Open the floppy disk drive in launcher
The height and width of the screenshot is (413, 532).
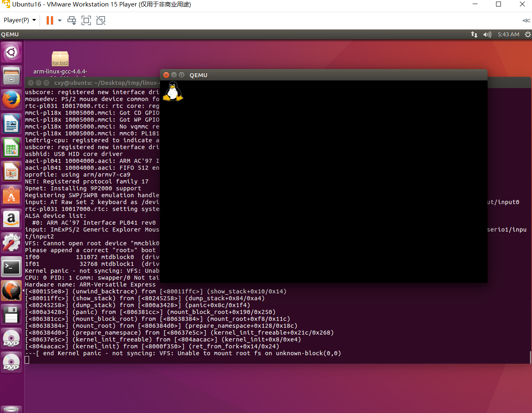coord(11,314)
